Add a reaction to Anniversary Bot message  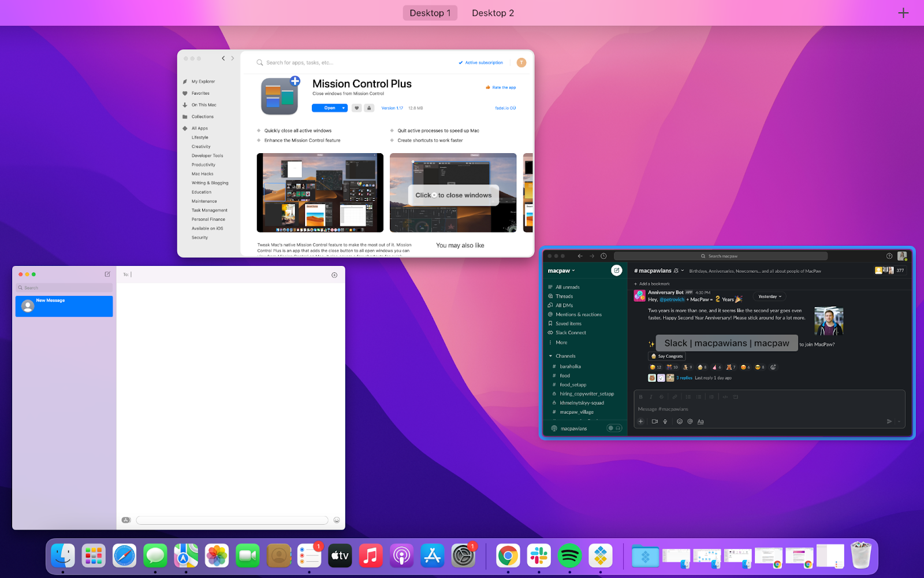773,367
